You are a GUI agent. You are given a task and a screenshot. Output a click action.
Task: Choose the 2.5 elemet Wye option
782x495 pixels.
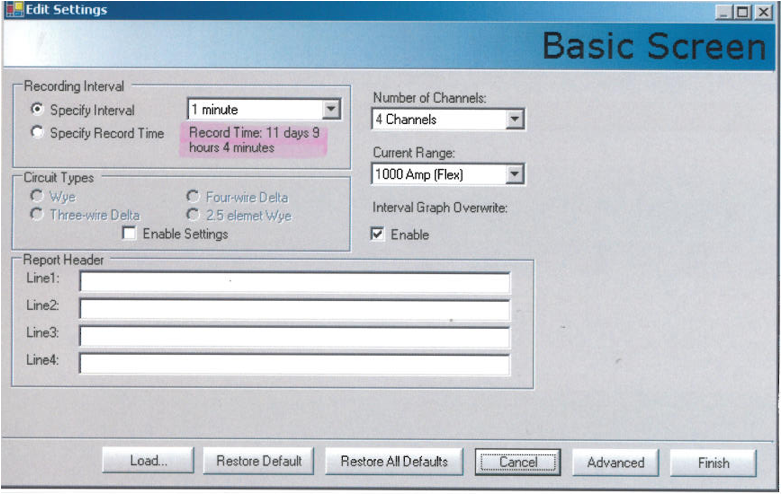click(x=193, y=215)
